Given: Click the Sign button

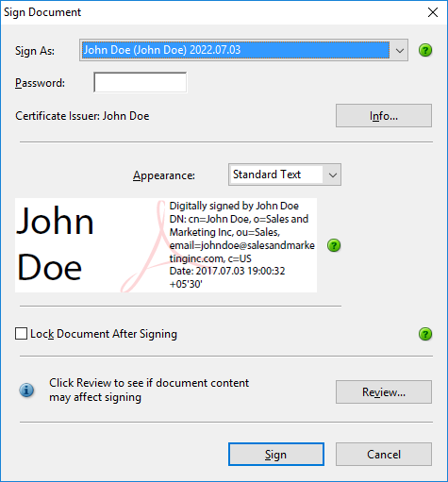Looking at the screenshot, I should [276, 455].
